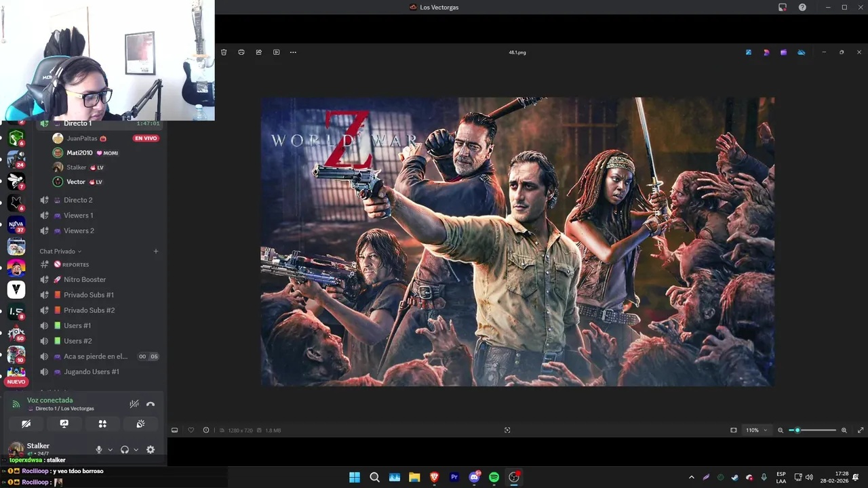Start an activity in Discord
Image resolution: width=868 pixels, height=488 pixels.
click(102, 424)
